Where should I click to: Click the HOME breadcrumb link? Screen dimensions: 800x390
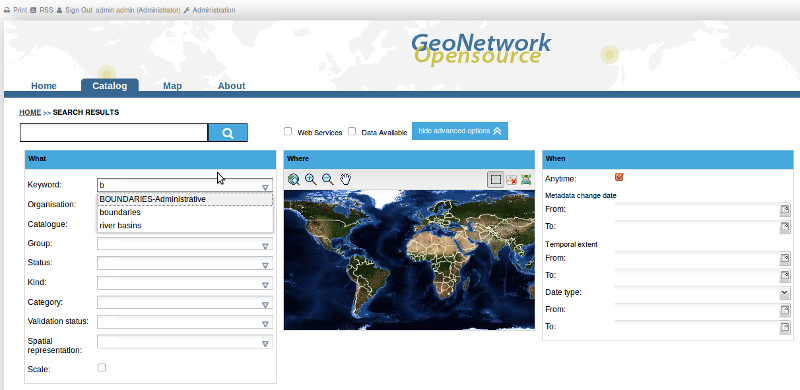click(30, 112)
